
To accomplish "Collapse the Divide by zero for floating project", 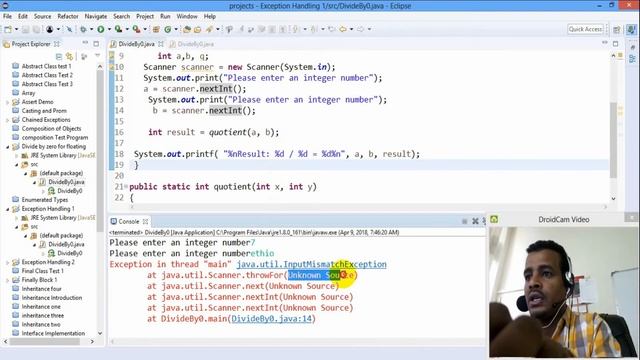I will click(x=7, y=147).
